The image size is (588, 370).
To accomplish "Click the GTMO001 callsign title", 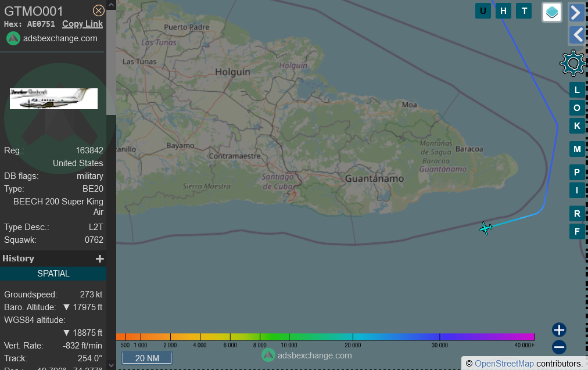I will (x=34, y=11).
